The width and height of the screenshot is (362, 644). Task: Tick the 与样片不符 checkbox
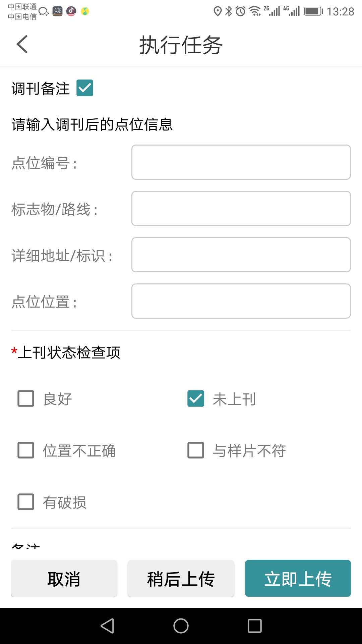click(x=196, y=450)
